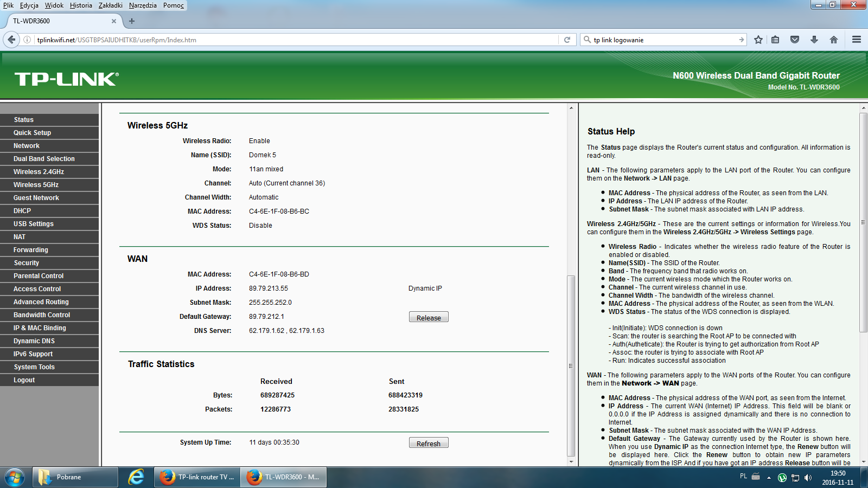This screenshot has width=868, height=488.
Task: Open the downloads arrow icon
Action: point(814,40)
